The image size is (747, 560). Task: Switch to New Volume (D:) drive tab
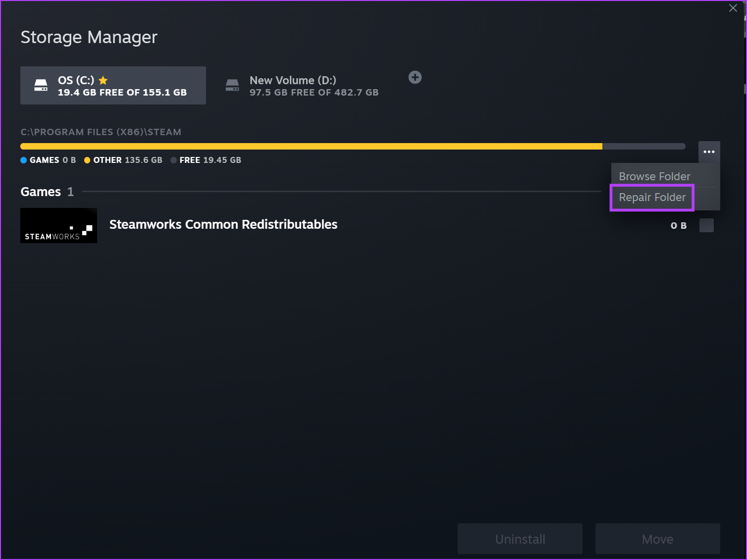(x=302, y=85)
